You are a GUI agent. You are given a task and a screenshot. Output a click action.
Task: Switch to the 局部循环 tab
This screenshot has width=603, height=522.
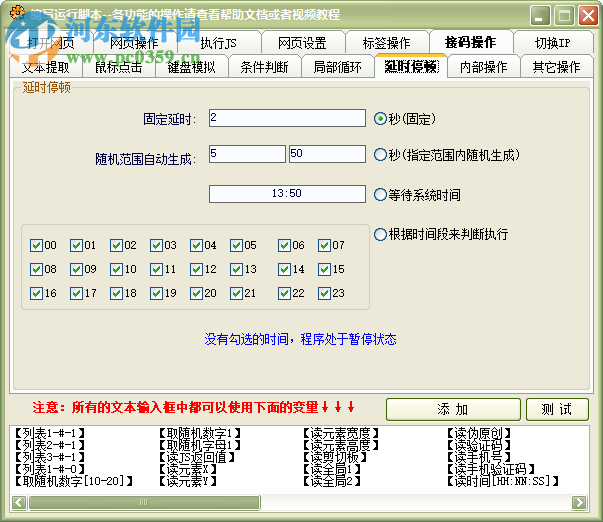coord(337,67)
